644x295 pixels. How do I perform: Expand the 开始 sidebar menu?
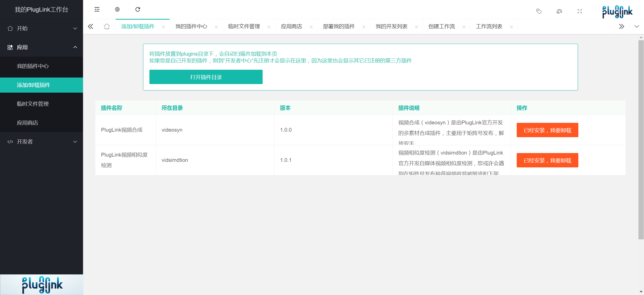click(42, 28)
